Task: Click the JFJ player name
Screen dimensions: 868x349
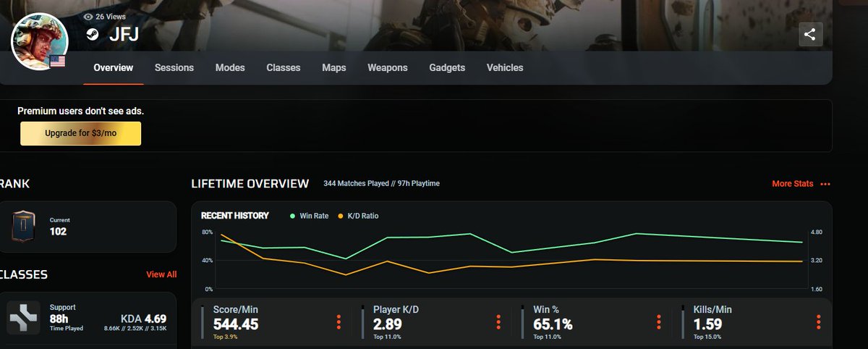Action: click(x=123, y=35)
